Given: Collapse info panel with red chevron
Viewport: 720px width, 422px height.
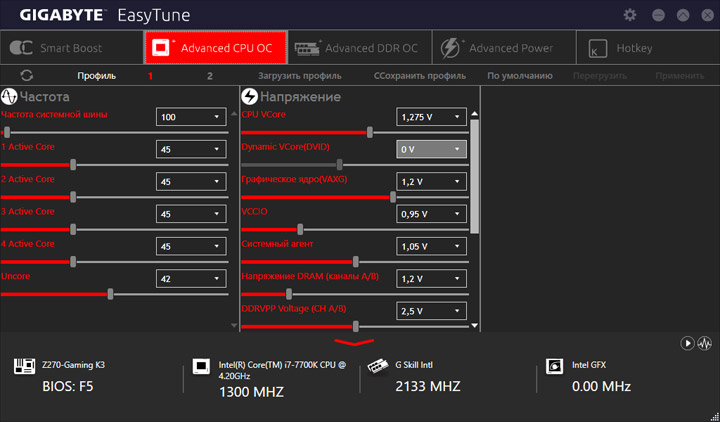Looking at the screenshot, I should click(354, 342).
